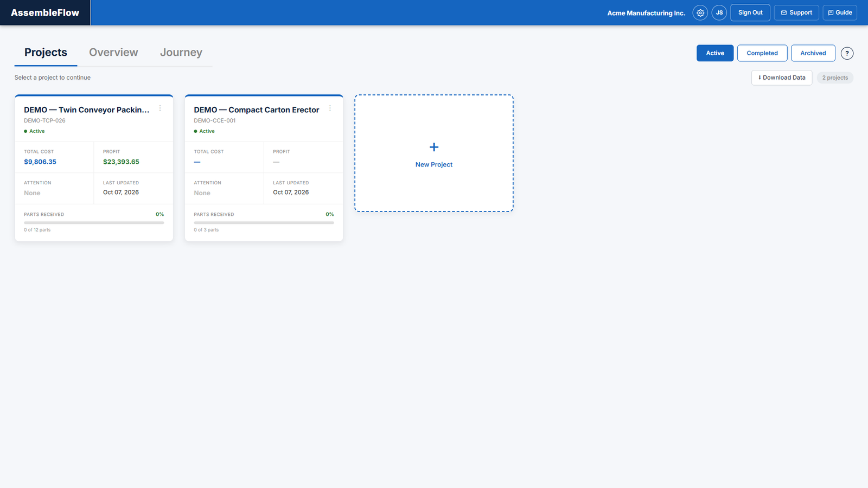Click total cost $9,806.35 value

(40, 162)
